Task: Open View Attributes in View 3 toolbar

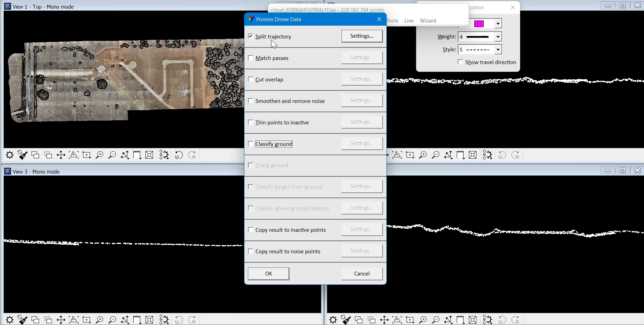Action: pos(10,320)
